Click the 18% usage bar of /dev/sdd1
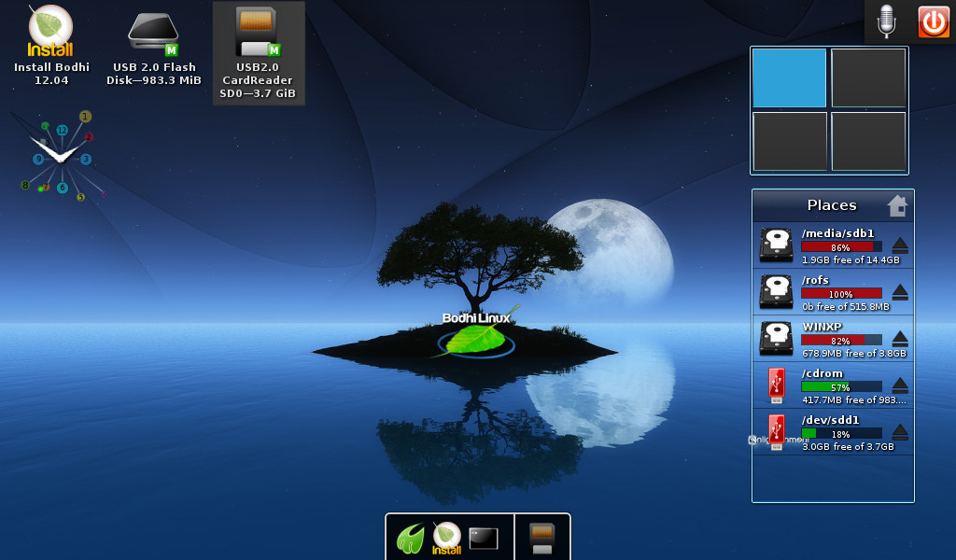This screenshot has width=956, height=560. pos(841,434)
